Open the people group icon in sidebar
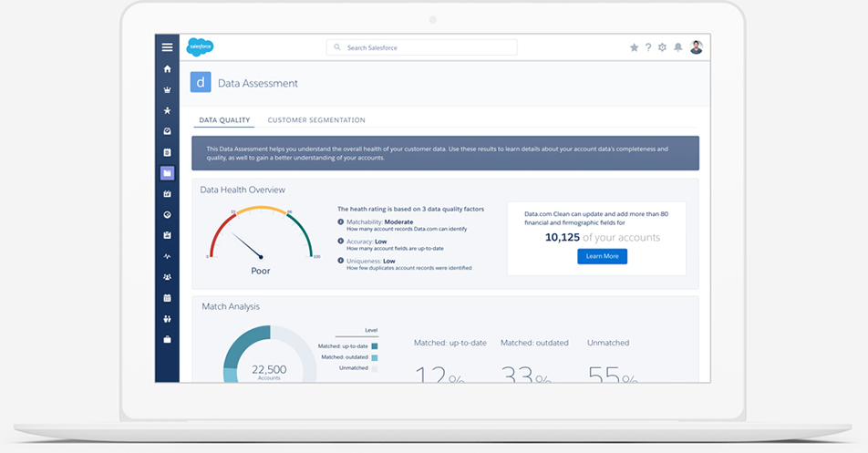868x453 pixels. pos(167,277)
